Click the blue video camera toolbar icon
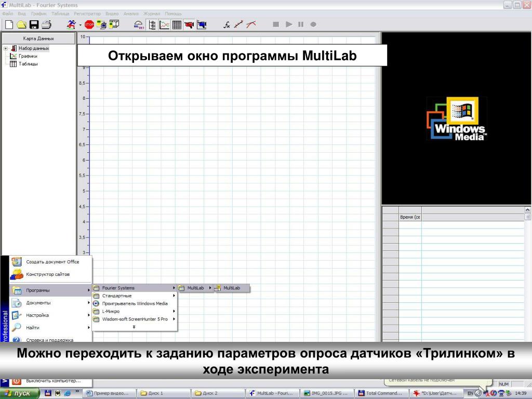This screenshot has width=532, height=399. pos(202,25)
